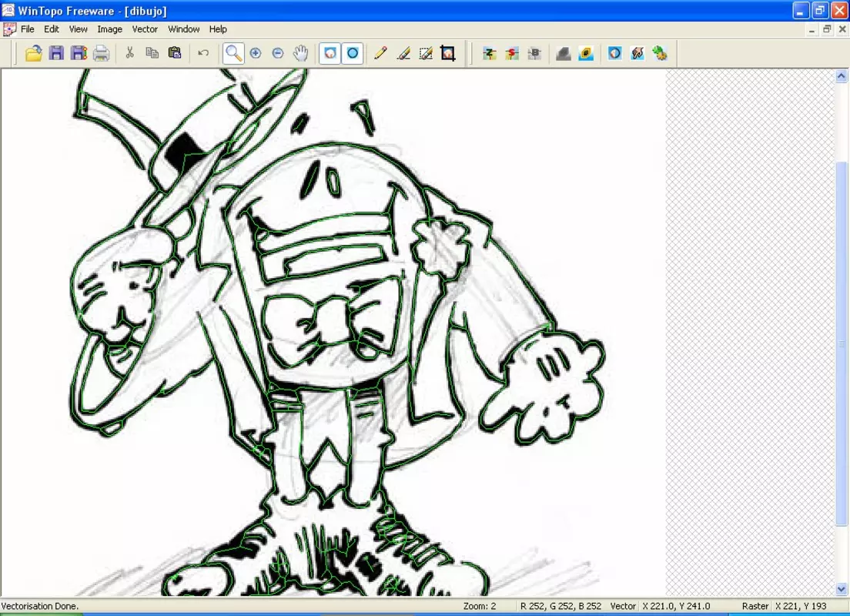The image size is (850, 616).
Task: Open a file with the folder icon
Action: pos(34,53)
